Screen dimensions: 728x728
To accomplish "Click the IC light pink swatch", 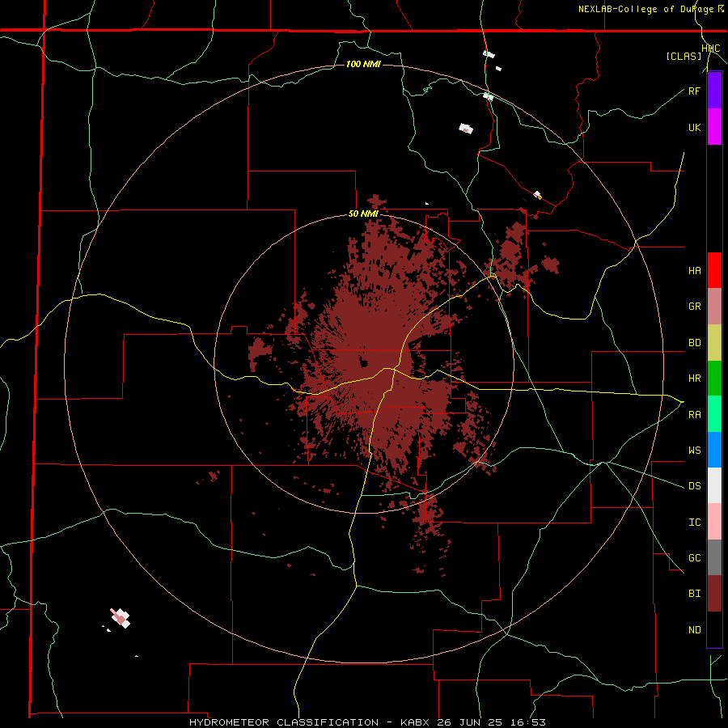I will (714, 522).
